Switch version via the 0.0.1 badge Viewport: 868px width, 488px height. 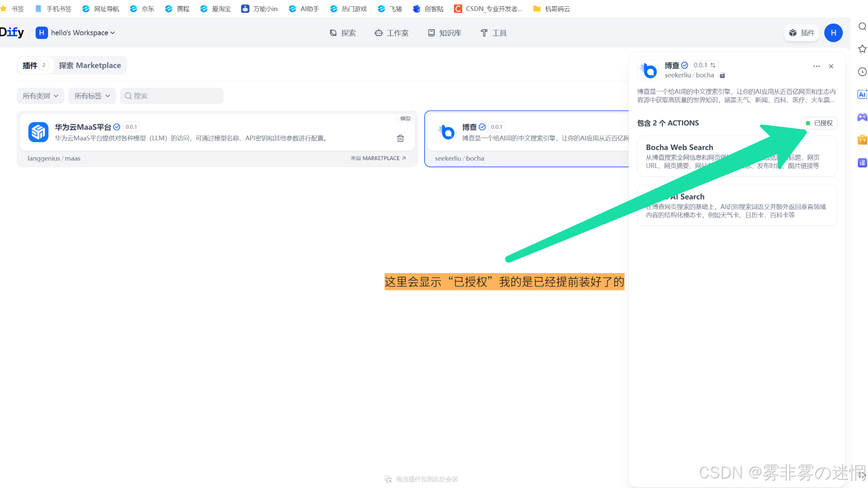[704, 65]
